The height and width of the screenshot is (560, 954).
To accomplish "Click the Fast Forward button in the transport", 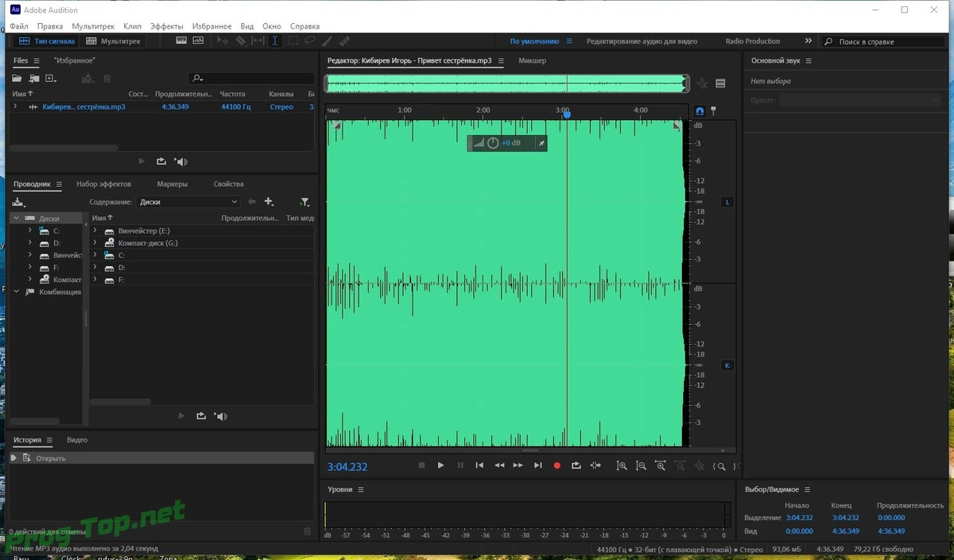I will click(x=518, y=465).
